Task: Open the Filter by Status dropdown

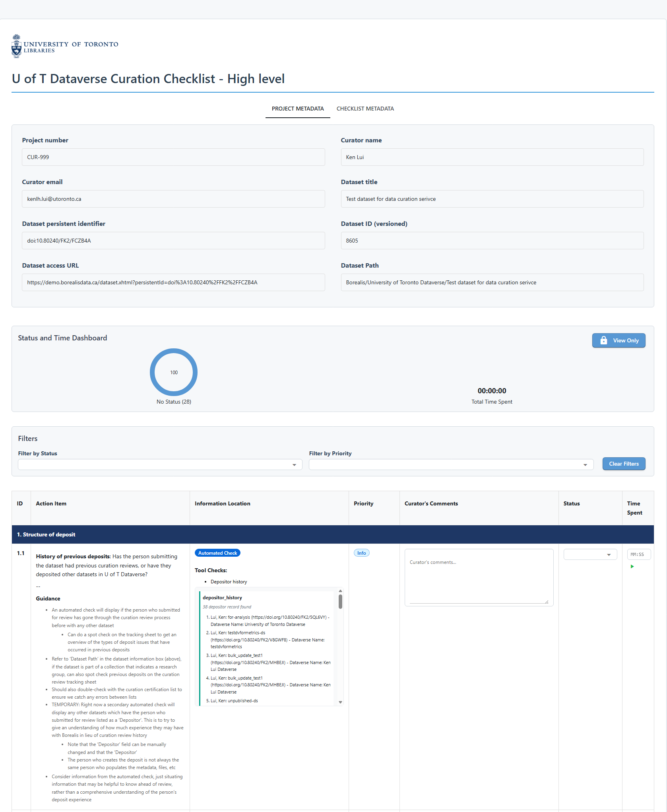Action: (x=160, y=464)
